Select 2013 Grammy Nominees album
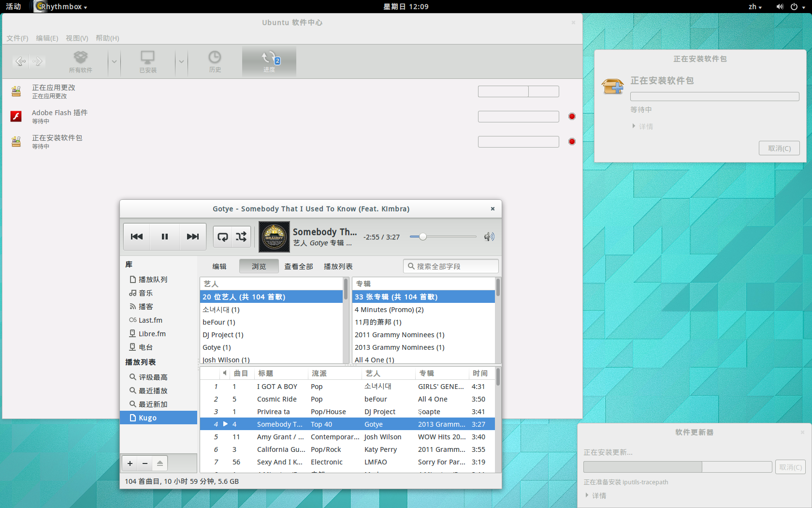This screenshot has width=812, height=508. [423, 347]
